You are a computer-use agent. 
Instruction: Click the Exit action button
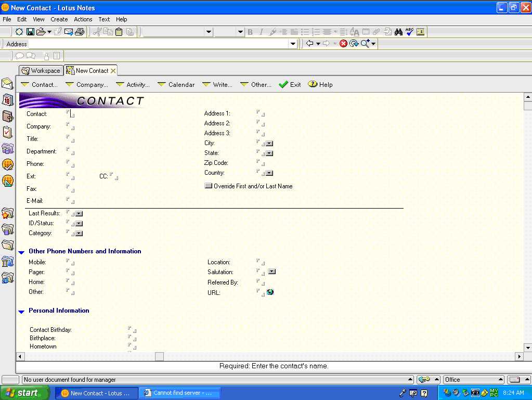point(290,84)
